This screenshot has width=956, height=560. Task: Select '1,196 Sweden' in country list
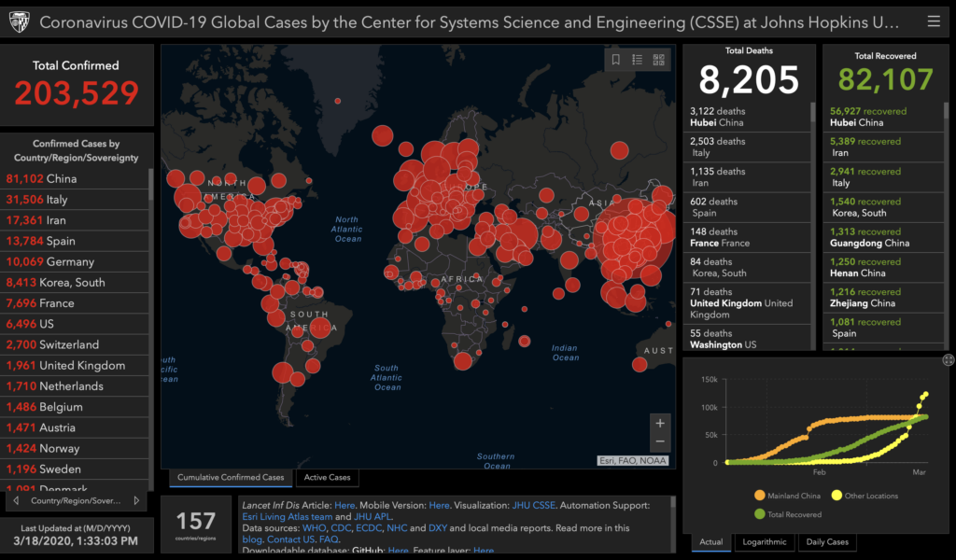pos(75,469)
